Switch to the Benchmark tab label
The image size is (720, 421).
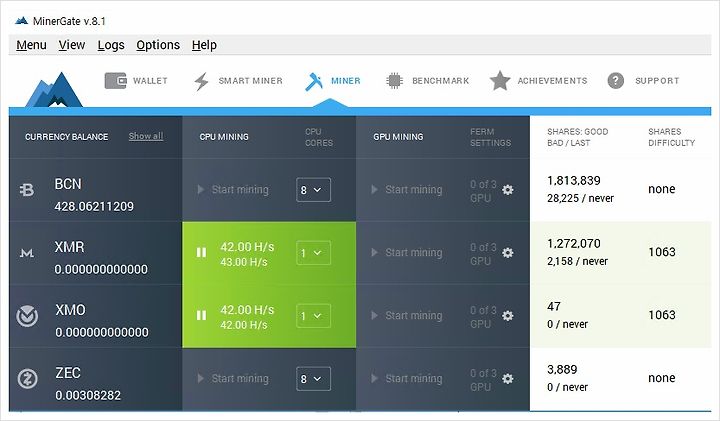(x=440, y=81)
